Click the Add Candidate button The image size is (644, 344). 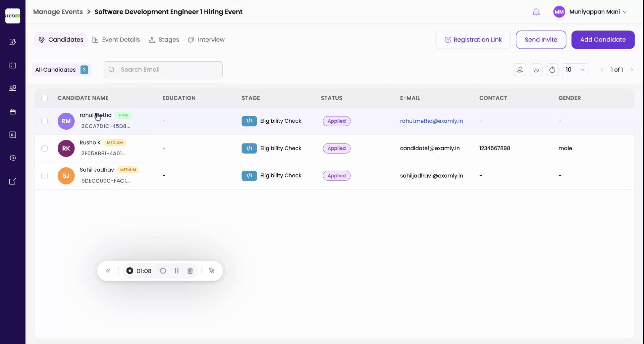tap(603, 40)
